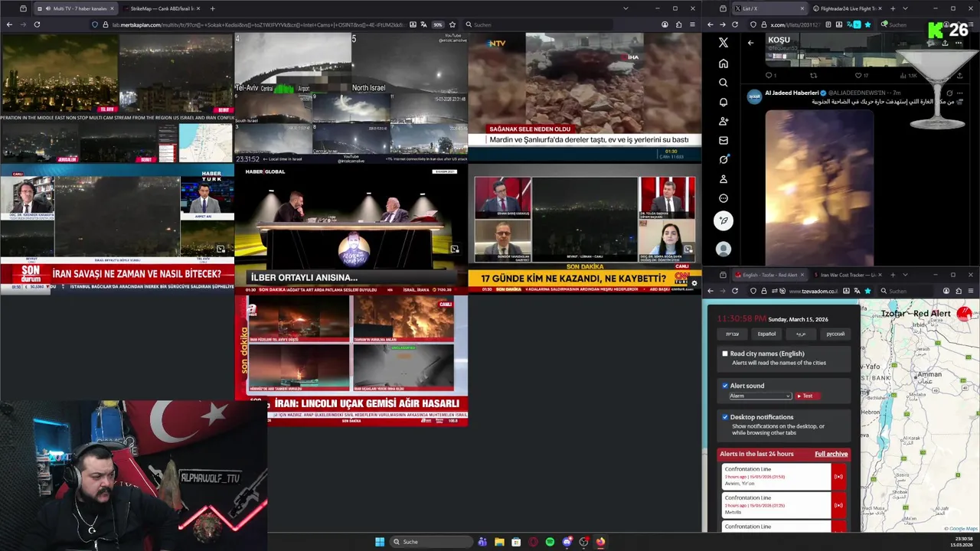980x551 pixels.
Task: Switch Tzofar language to русский
Action: click(x=835, y=334)
